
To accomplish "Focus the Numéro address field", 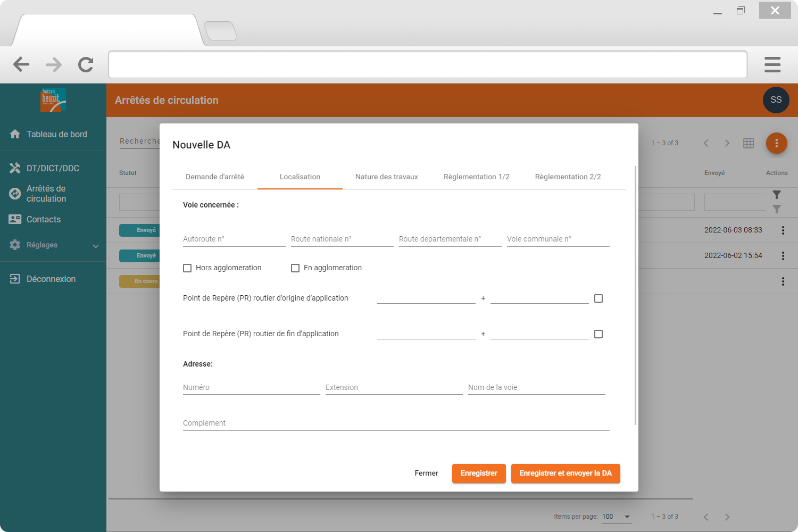I will (252, 387).
